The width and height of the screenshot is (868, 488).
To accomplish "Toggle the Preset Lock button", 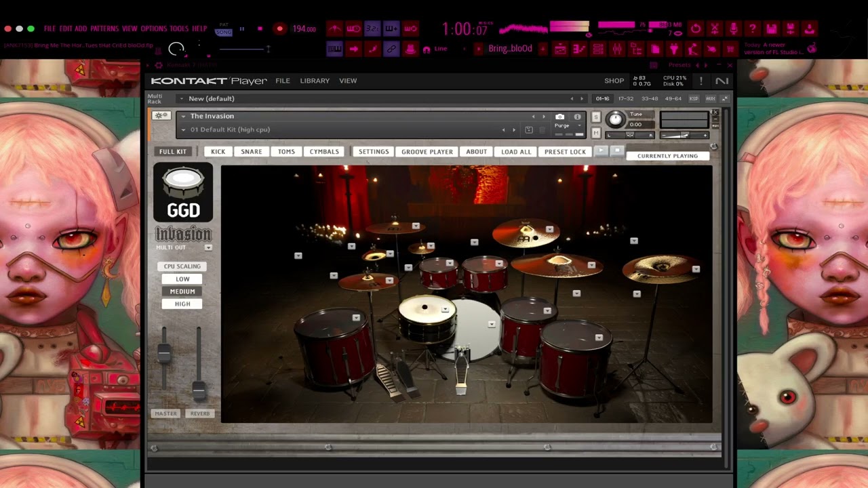I will [x=565, y=152].
